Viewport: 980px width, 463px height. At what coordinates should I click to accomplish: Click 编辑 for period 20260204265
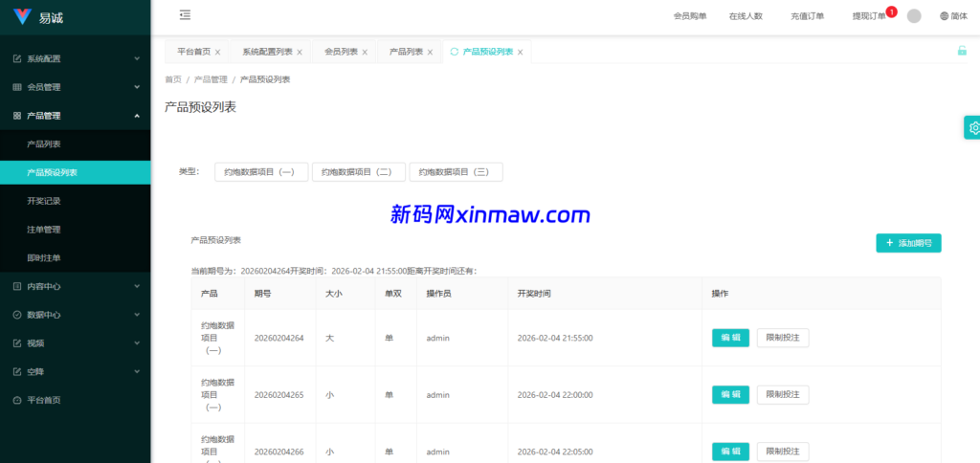coord(730,395)
